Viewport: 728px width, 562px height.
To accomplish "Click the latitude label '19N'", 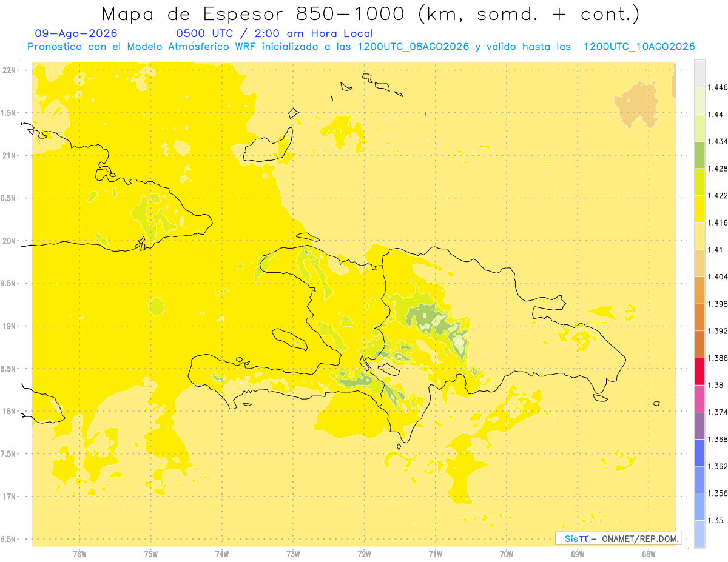I will 10,326.
